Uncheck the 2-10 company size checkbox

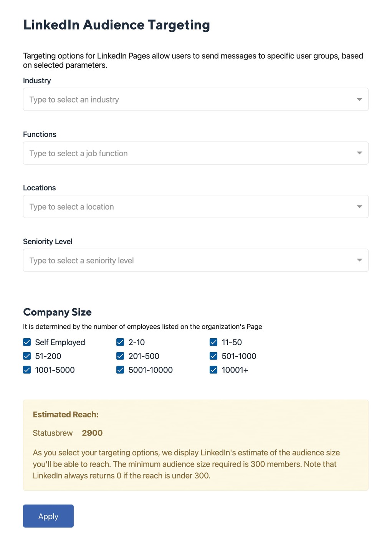(120, 342)
